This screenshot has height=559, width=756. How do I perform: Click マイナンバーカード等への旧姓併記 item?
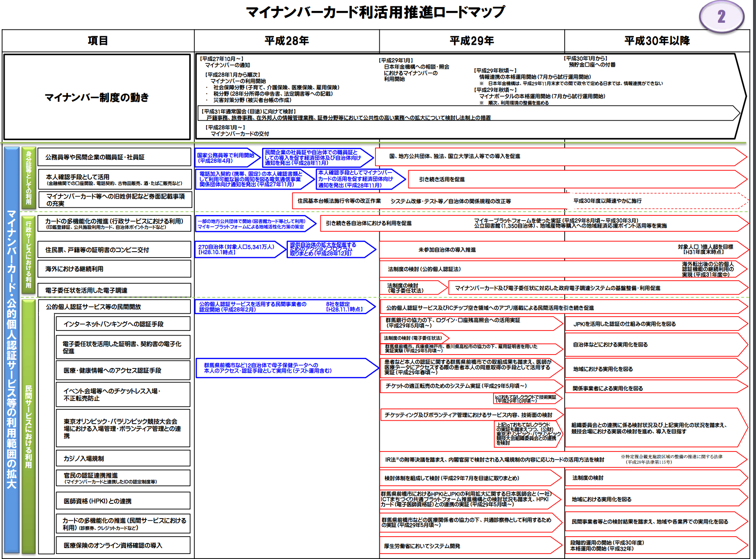115,199
